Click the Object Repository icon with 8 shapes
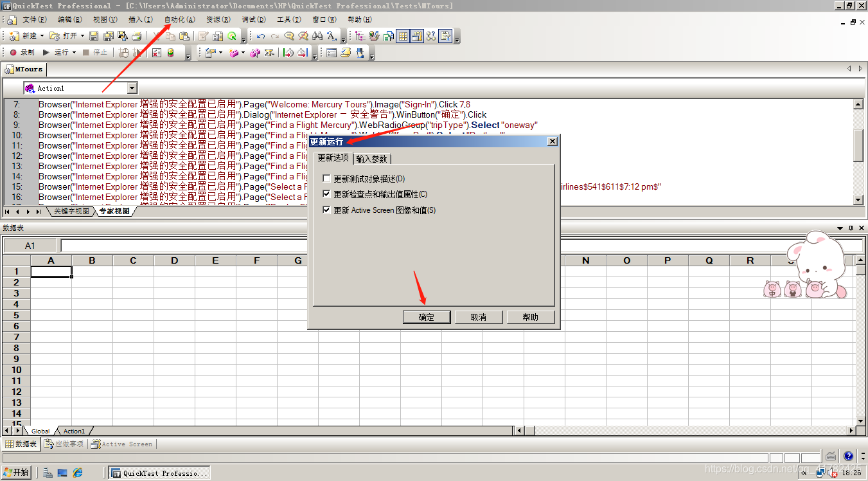Image resolution: width=868 pixels, height=481 pixels. click(x=431, y=36)
